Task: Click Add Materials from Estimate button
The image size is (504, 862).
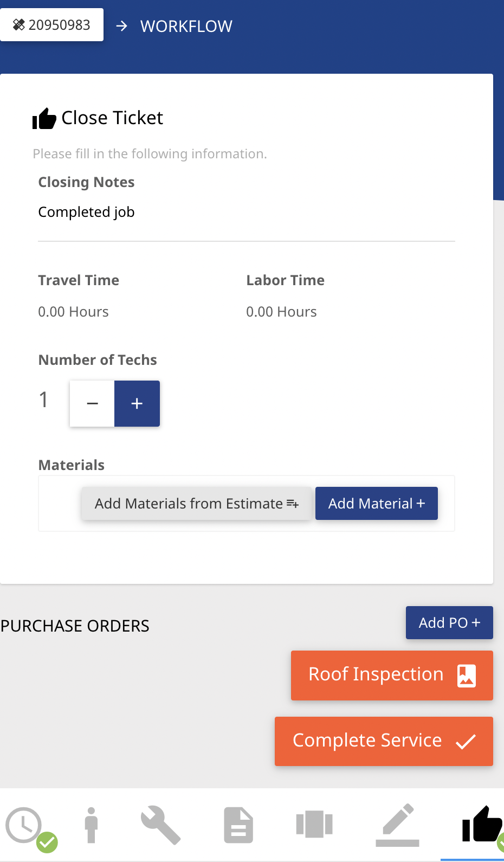Action: tap(196, 504)
